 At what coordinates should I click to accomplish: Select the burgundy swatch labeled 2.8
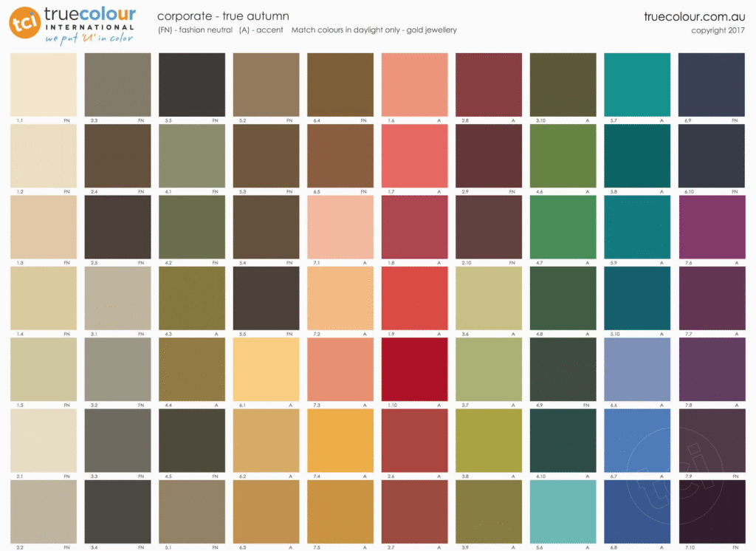coord(488,84)
